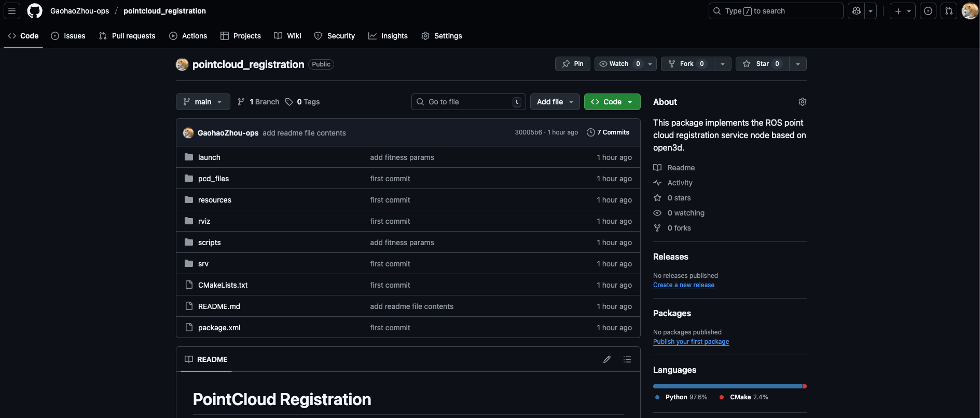Switch to the Code tab
Viewport: 980px width, 418px height.
pyautogui.click(x=23, y=36)
